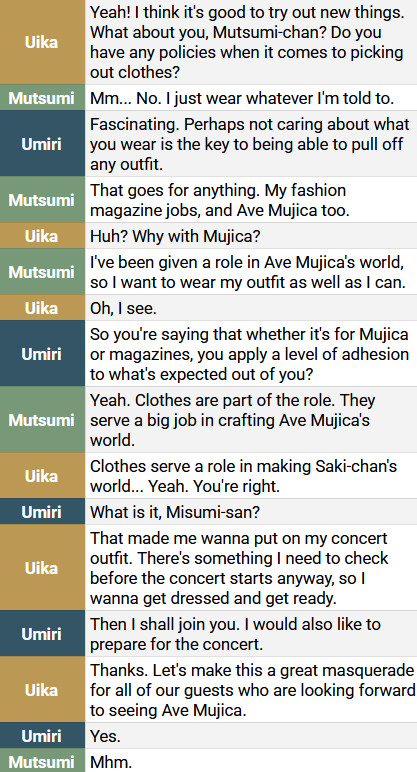Select "What is it, Misumi-san?" line
Image resolution: width=417 pixels, height=772 pixels.
(x=174, y=512)
